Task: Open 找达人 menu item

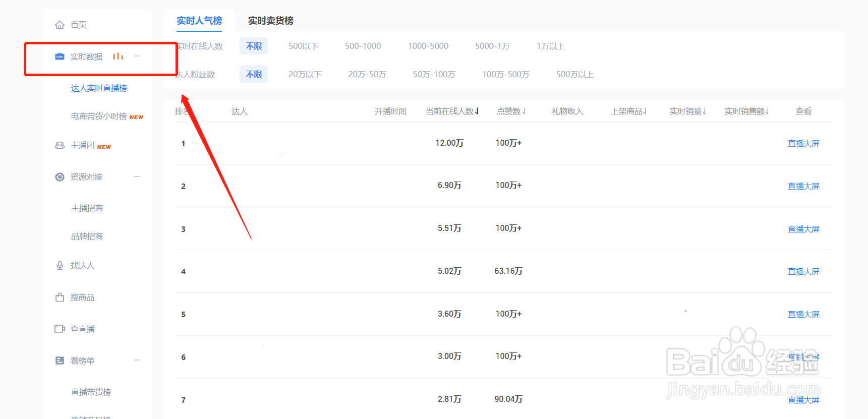Action: pyautogui.click(x=82, y=266)
